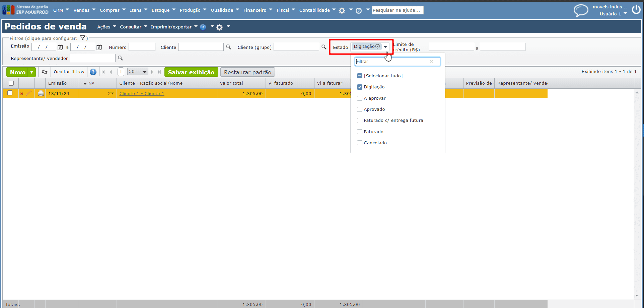Print order 27 with the printer icon

(41, 93)
